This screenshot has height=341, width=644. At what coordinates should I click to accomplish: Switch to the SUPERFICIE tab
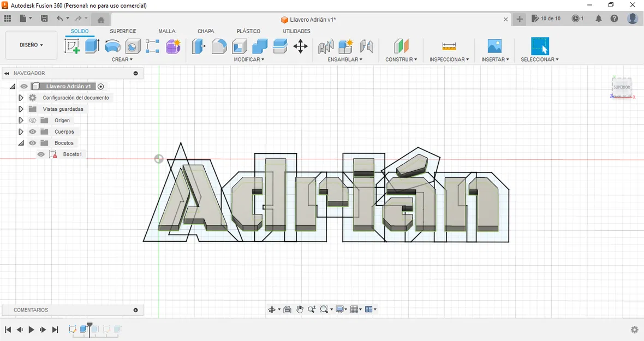[123, 31]
